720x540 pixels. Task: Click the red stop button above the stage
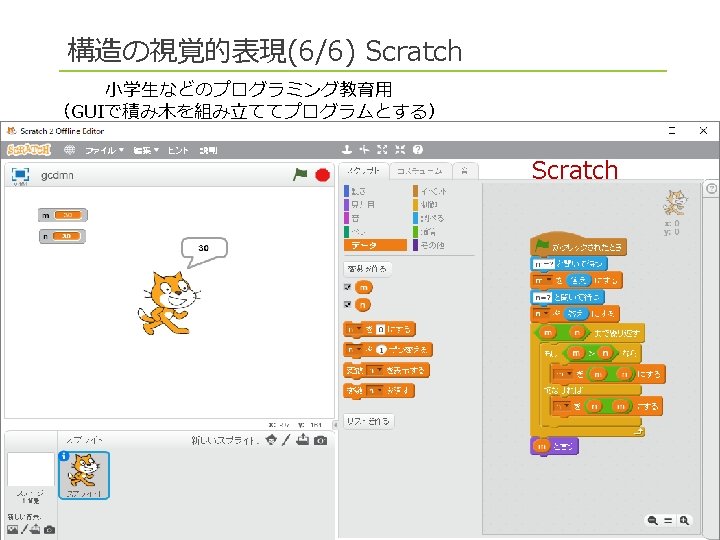click(x=322, y=175)
